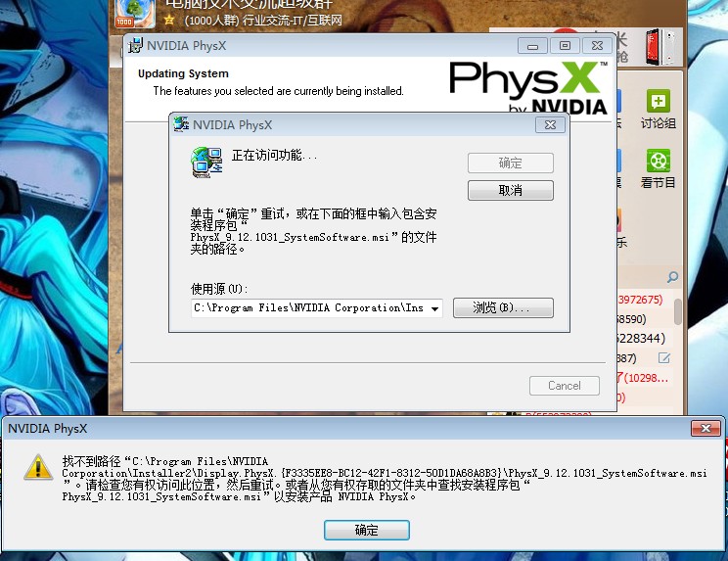Click the installer icon in the inner dialog title
This screenshot has height=561, width=728.
point(181,124)
